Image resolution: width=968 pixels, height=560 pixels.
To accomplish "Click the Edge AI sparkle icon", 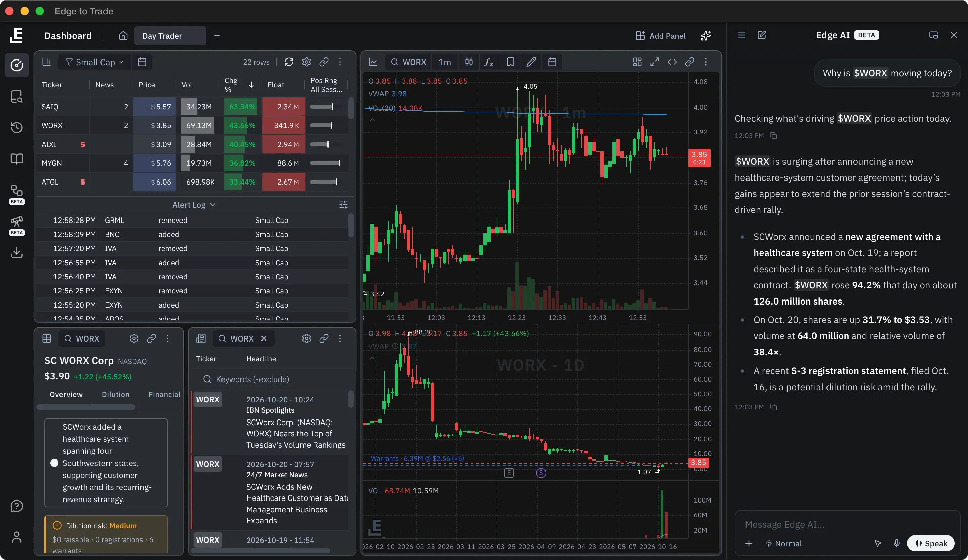I will [705, 36].
